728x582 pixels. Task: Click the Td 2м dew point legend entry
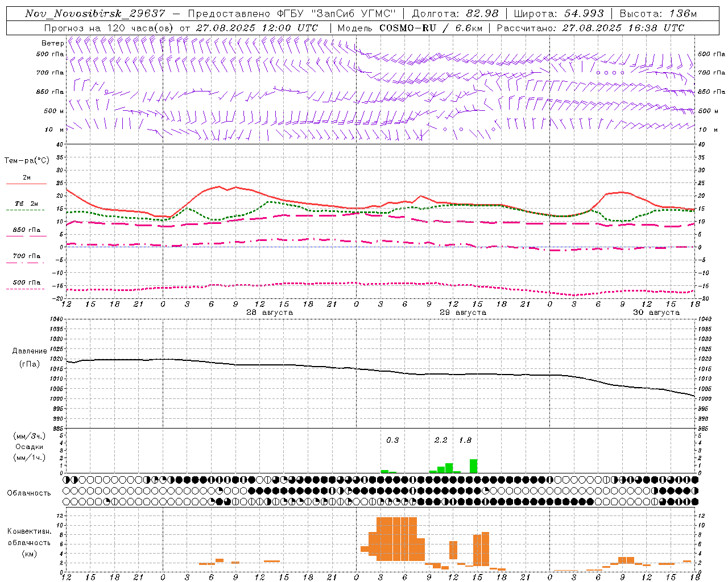pyautogui.click(x=26, y=204)
